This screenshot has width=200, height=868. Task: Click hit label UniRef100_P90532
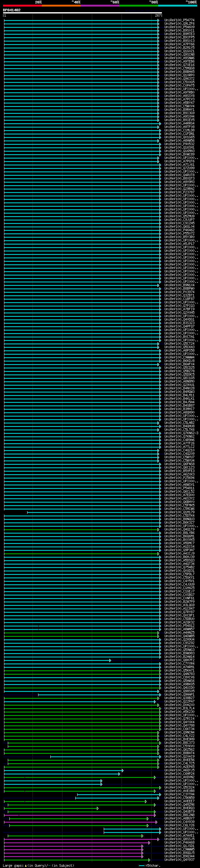click(179, 144)
